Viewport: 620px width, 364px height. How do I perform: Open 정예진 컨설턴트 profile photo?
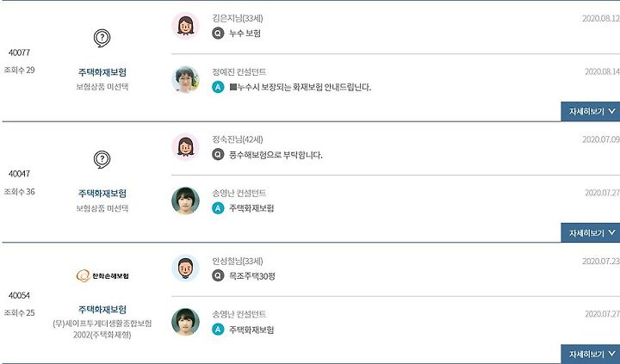185,79
